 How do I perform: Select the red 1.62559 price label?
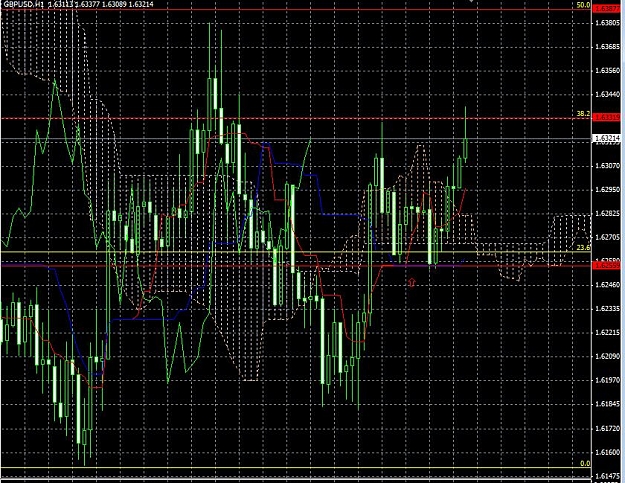click(x=607, y=265)
